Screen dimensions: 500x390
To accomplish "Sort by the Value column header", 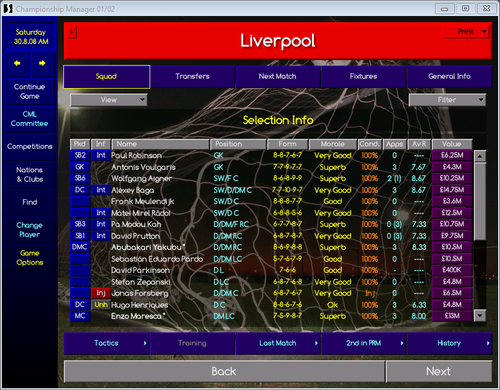I will [x=452, y=144].
